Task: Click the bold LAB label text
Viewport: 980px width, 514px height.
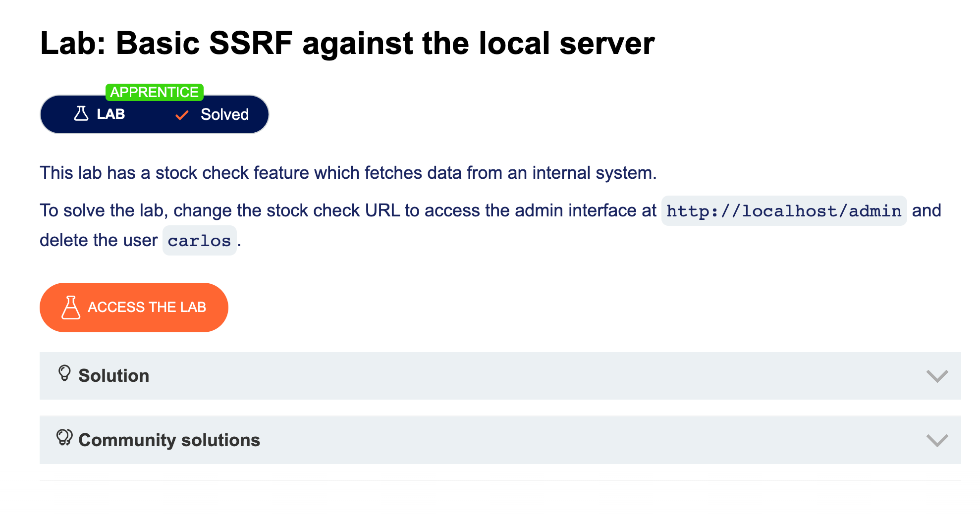Action: pos(110,114)
